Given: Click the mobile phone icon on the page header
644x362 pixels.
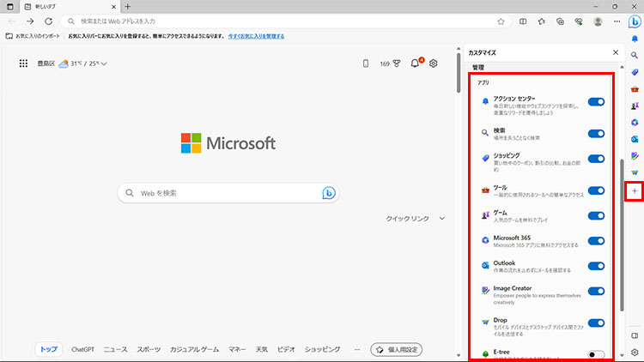Looking at the screenshot, I should 365,63.
